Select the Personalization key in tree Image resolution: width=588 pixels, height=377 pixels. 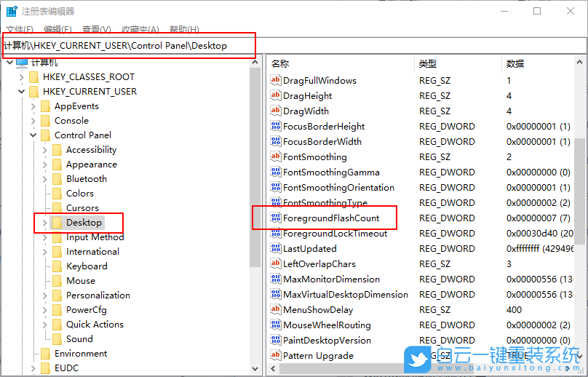click(x=98, y=295)
